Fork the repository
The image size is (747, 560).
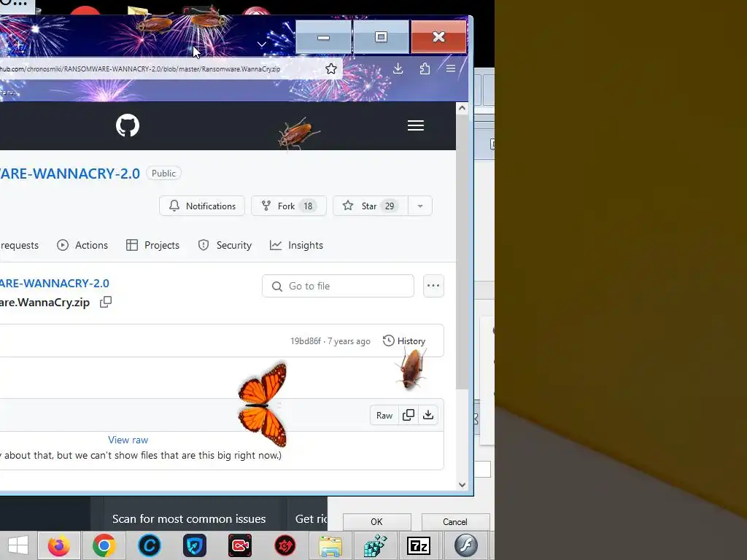click(x=289, y=206)
